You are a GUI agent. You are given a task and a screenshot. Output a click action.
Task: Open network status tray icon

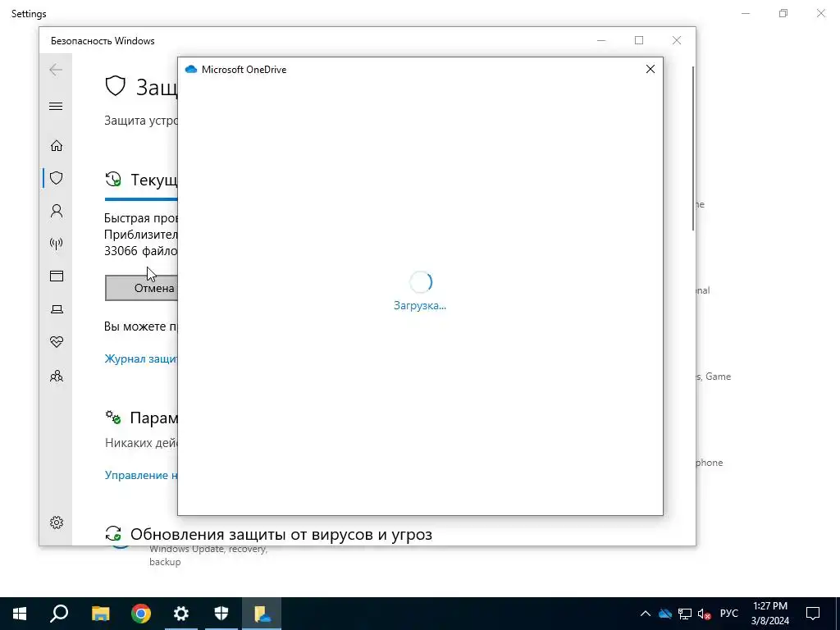coord(685,614)
